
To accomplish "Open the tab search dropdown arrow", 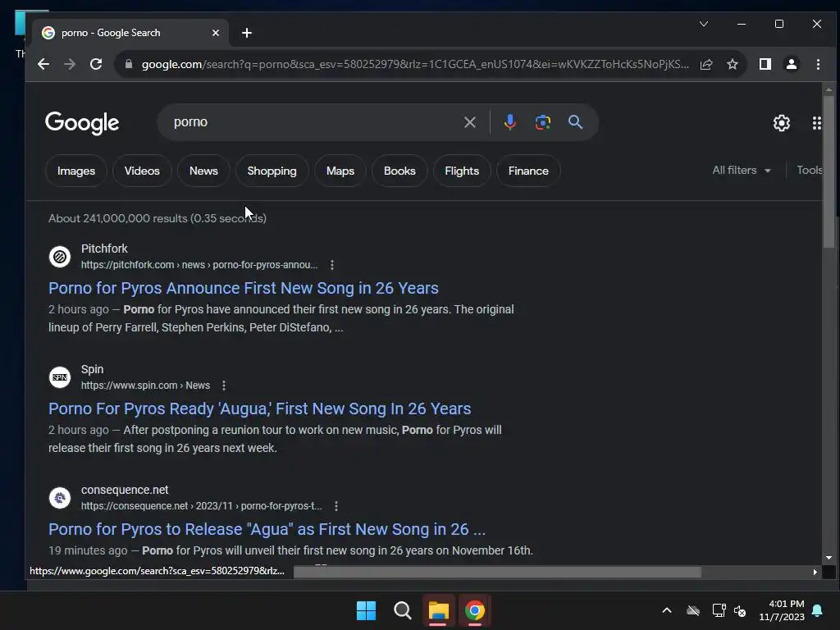I will [x=704, y=24].
